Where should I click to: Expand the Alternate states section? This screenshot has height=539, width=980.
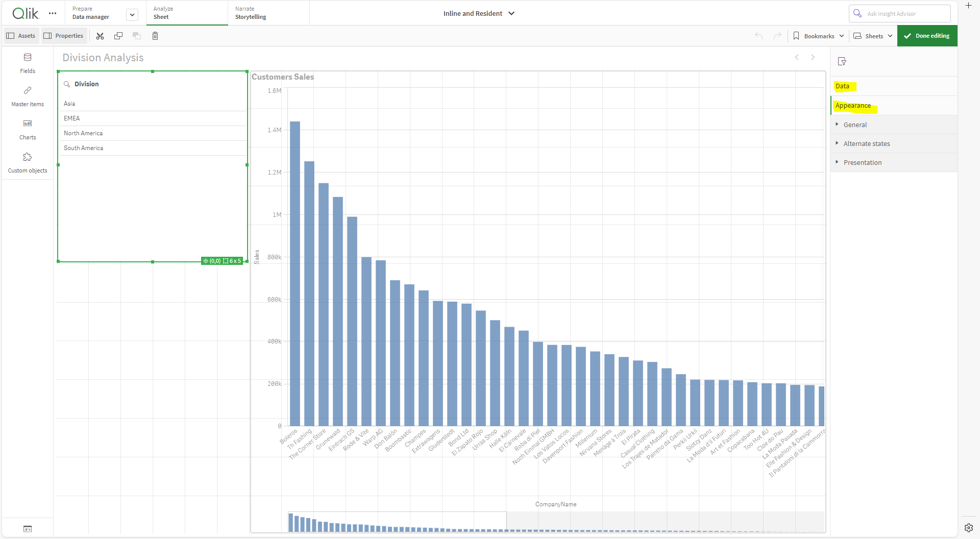click(894, 143)
